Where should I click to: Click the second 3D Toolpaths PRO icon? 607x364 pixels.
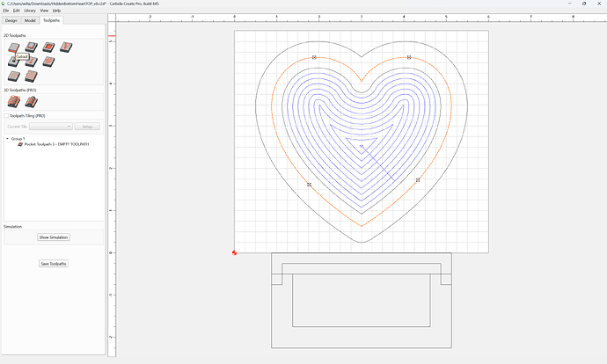pos(32,102)
